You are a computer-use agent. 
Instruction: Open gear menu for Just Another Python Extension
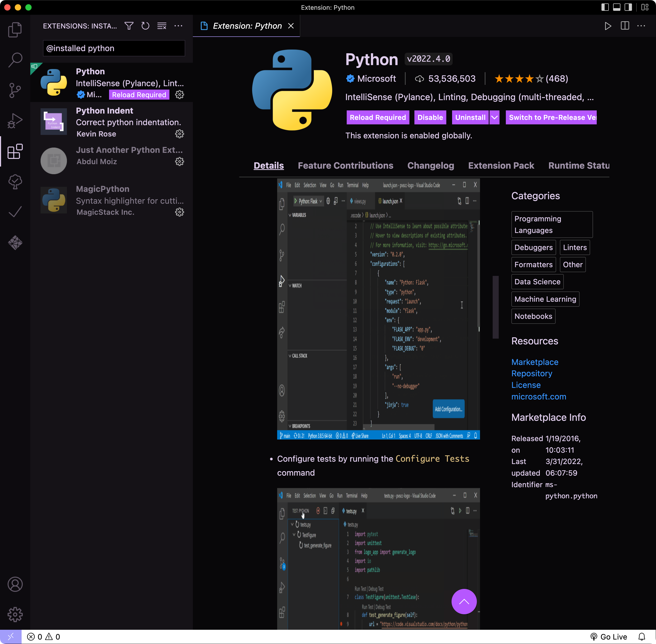[180, 162]
